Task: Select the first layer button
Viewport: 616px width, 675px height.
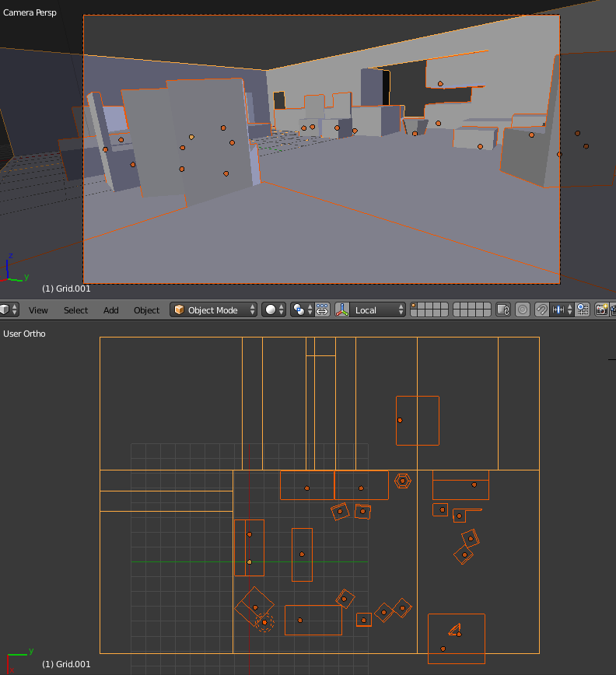Action: [x=414, y=306]
